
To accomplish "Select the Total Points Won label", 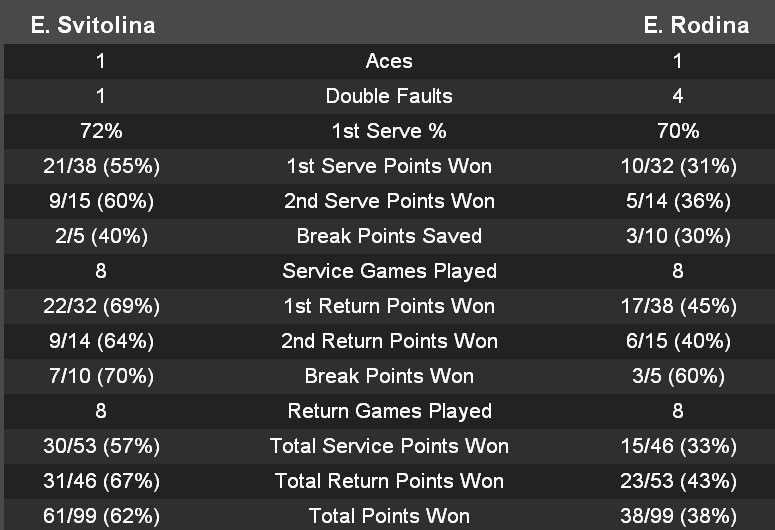I will pyautogui.click(x=389, y=516).
